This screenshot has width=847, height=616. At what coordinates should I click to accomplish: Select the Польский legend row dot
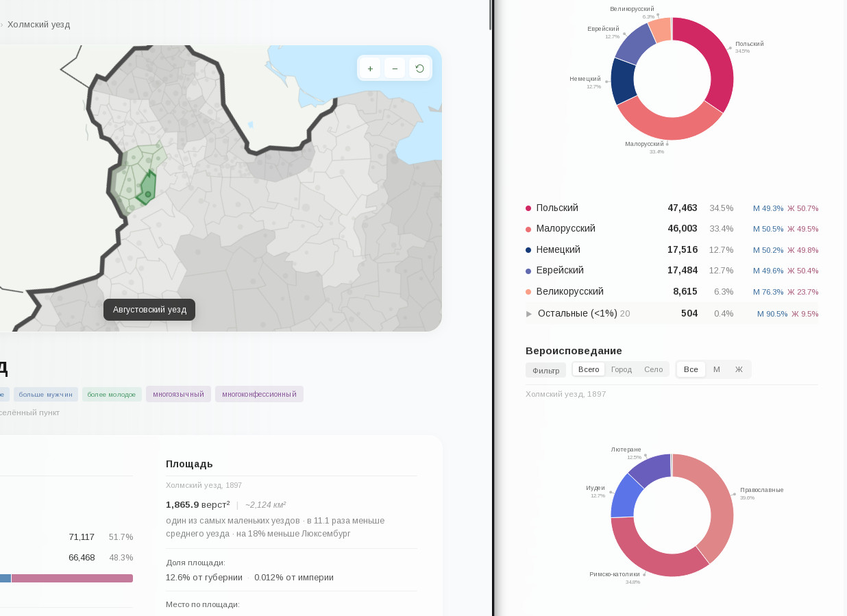click(528, 208)
